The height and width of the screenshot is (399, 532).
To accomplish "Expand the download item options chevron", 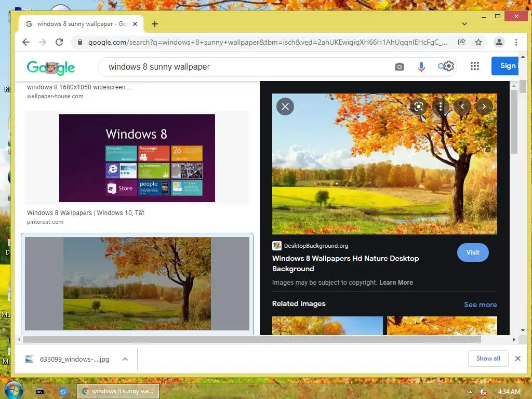I will tap(125, 359).
